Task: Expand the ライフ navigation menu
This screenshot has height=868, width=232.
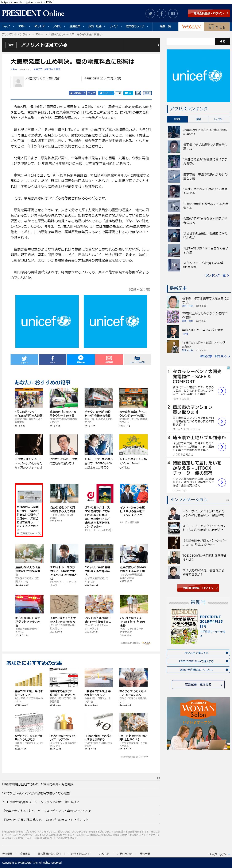Action: point(116,26)
